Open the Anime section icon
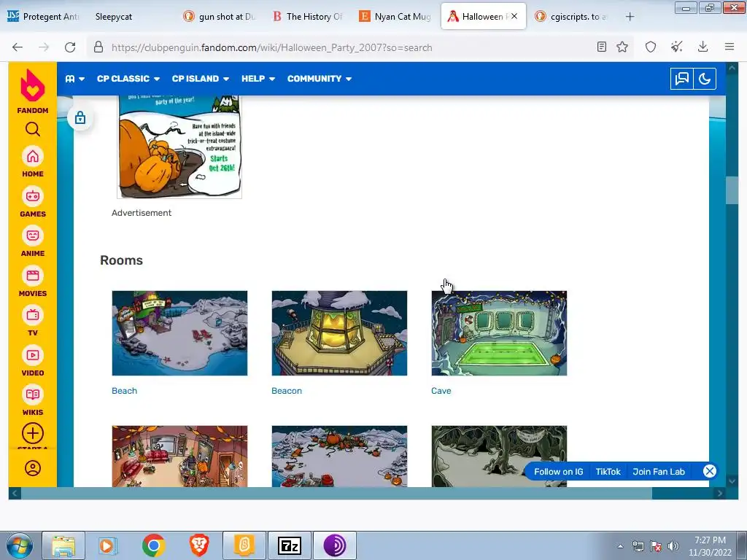 32,236
